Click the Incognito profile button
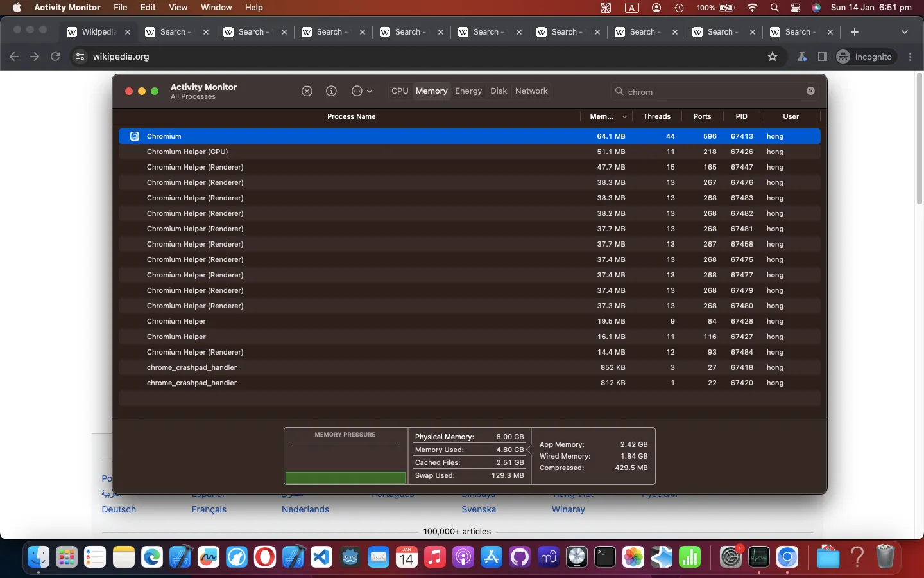Image resolution: width=924 pixels, height=578 pixels. (866, 57)
